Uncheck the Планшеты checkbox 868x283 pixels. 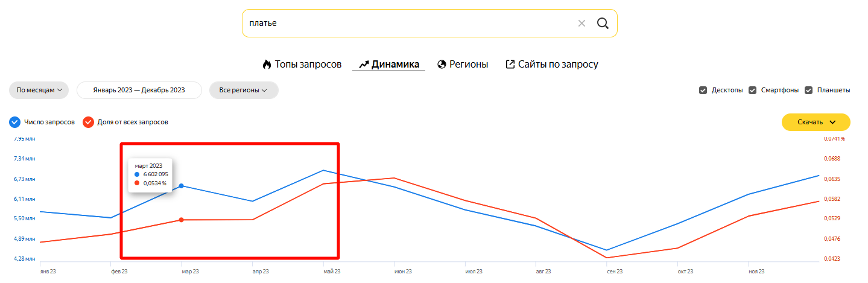pos(808,91)
